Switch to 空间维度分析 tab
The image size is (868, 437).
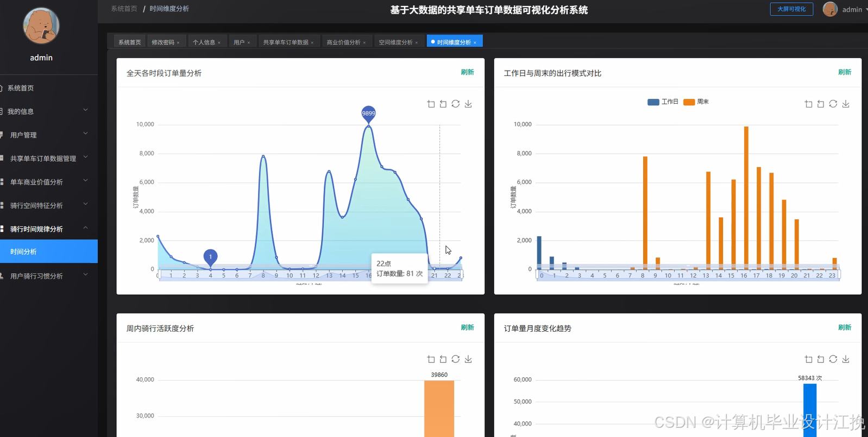(395, 42)
